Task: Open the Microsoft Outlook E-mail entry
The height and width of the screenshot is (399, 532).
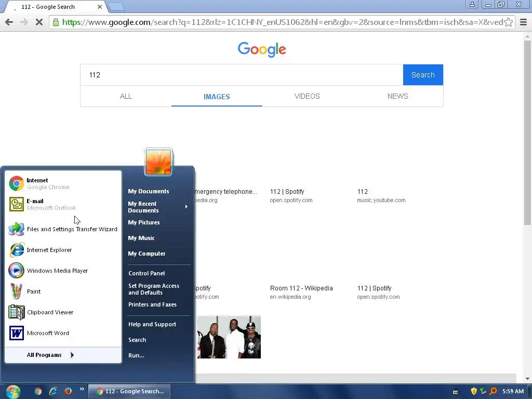Action: pos(63,204)
